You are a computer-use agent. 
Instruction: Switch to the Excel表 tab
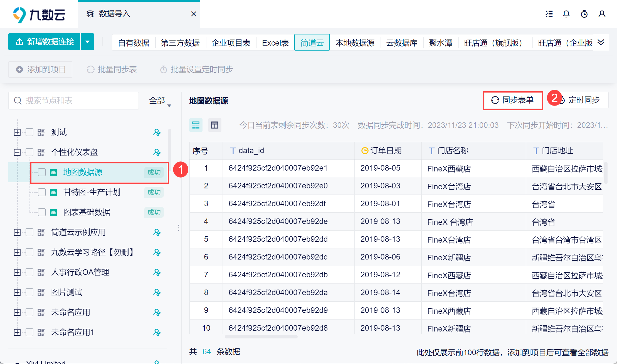pyautogui.click(x=275, y=43)
